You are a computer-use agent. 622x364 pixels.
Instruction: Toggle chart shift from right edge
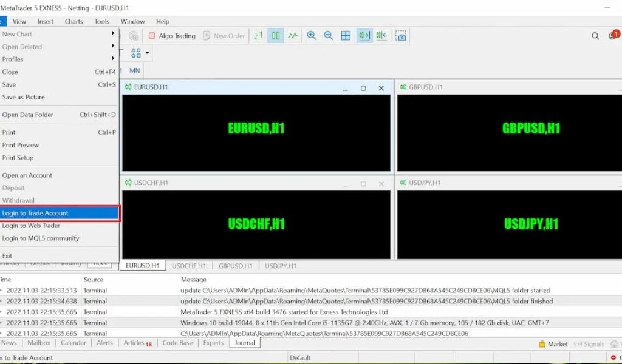pyautogui.click(x=381, y=35)
